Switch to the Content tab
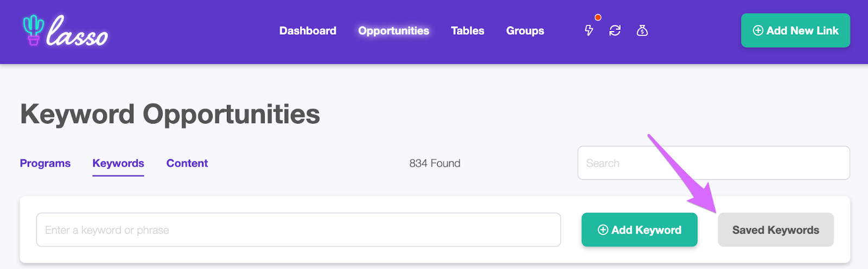The height and width of the screenshot is (269, 868). click(187, 163)
